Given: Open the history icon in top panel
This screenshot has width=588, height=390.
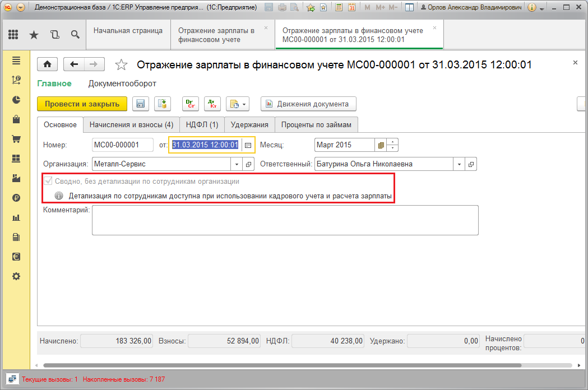Looking at the screenshot, I should 55,35.
